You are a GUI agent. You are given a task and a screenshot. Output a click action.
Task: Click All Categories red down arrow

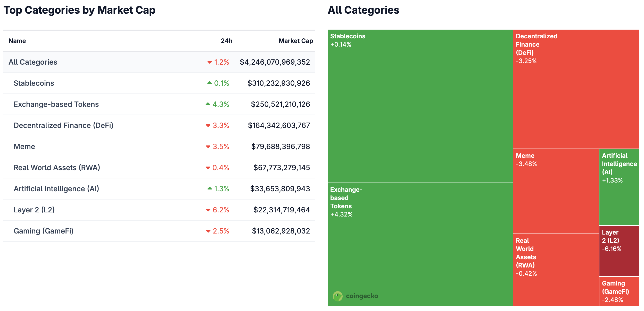point(210,62)
